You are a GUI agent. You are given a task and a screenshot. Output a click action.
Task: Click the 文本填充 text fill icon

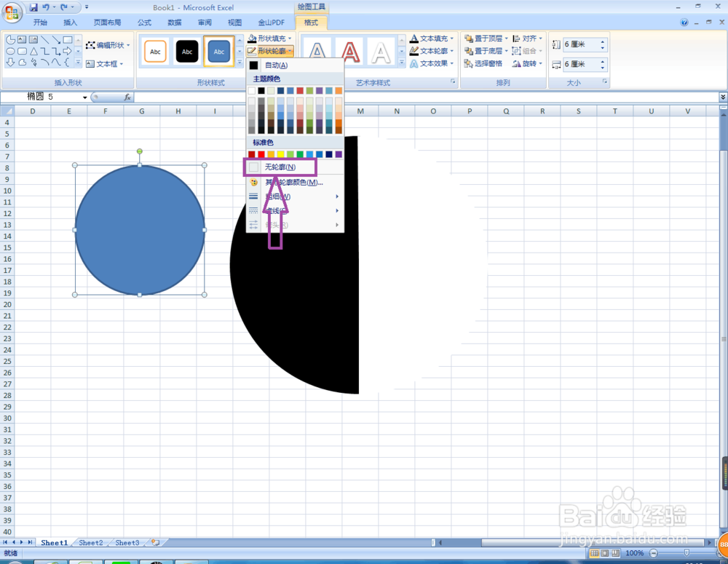coord(414,38)
